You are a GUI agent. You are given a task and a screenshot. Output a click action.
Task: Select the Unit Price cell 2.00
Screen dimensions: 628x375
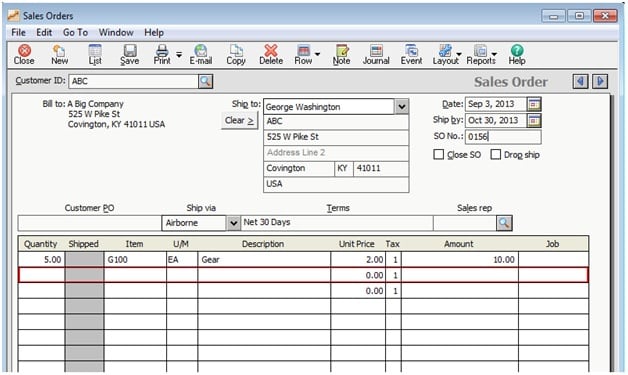(x=358, y=260)
